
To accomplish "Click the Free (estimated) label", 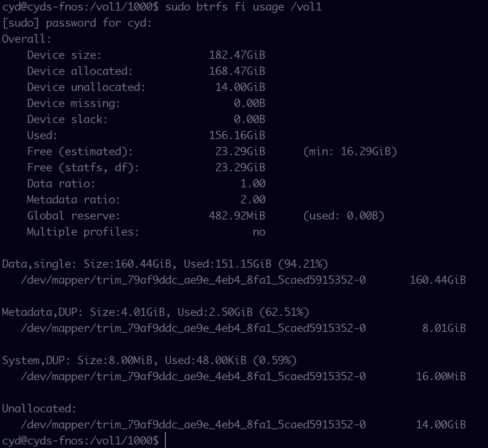I will pyautogui.click(x=80, y=152).
